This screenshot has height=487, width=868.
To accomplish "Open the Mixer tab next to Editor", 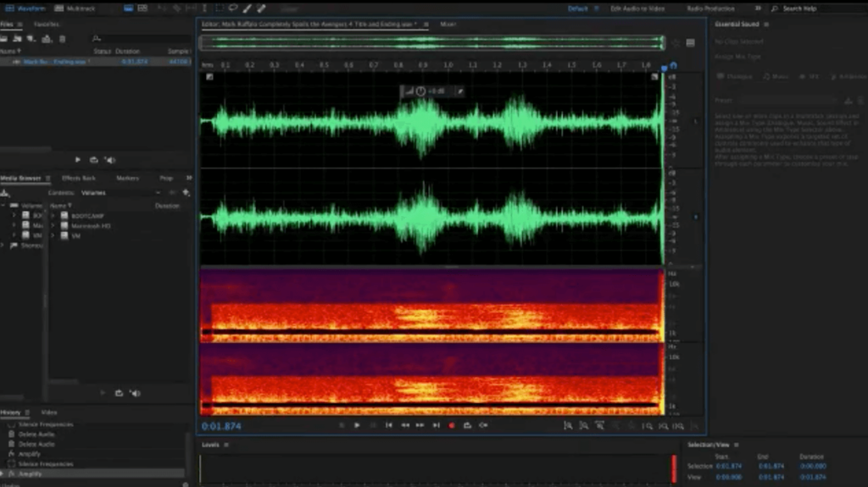I will pos(448,25).
